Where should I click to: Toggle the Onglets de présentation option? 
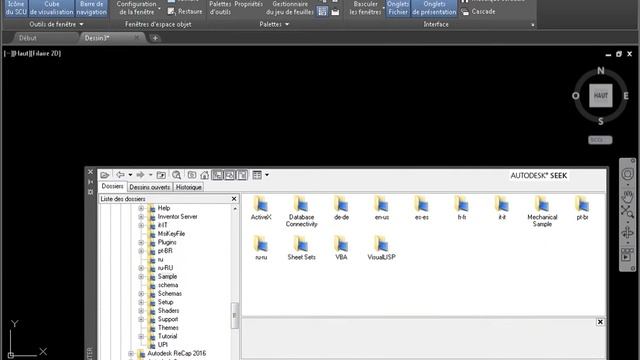coord(434,8)
